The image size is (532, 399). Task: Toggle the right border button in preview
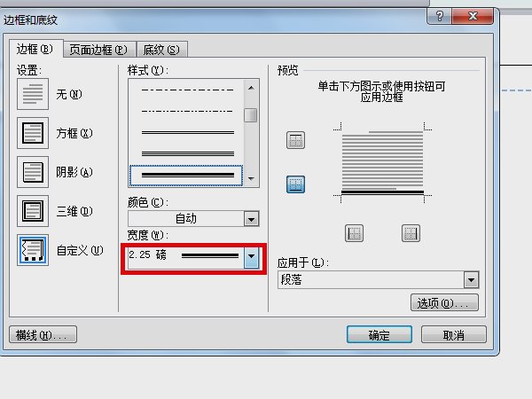411,233
